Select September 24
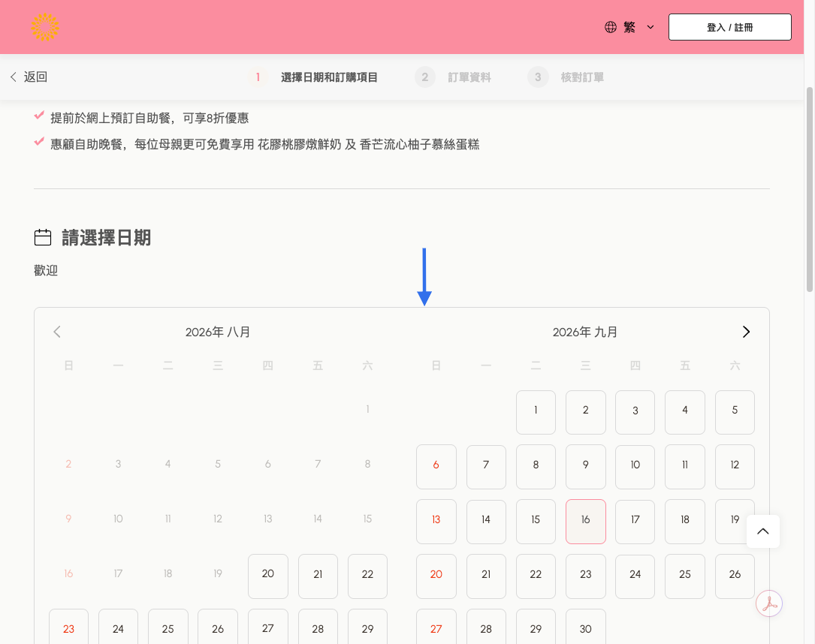Image resolution: width=815 pixels, height=644 pixels. (635, 576)
